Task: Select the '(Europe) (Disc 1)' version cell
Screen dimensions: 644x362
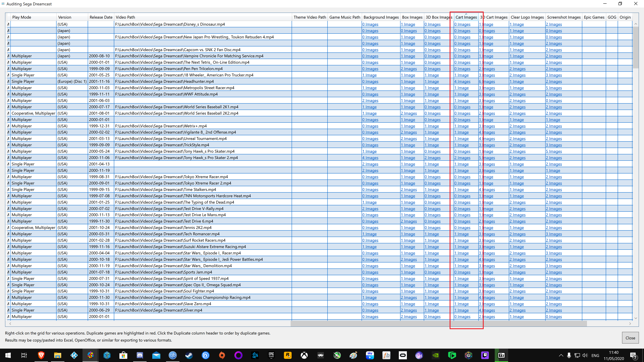Action: click(x=72, y=81)
